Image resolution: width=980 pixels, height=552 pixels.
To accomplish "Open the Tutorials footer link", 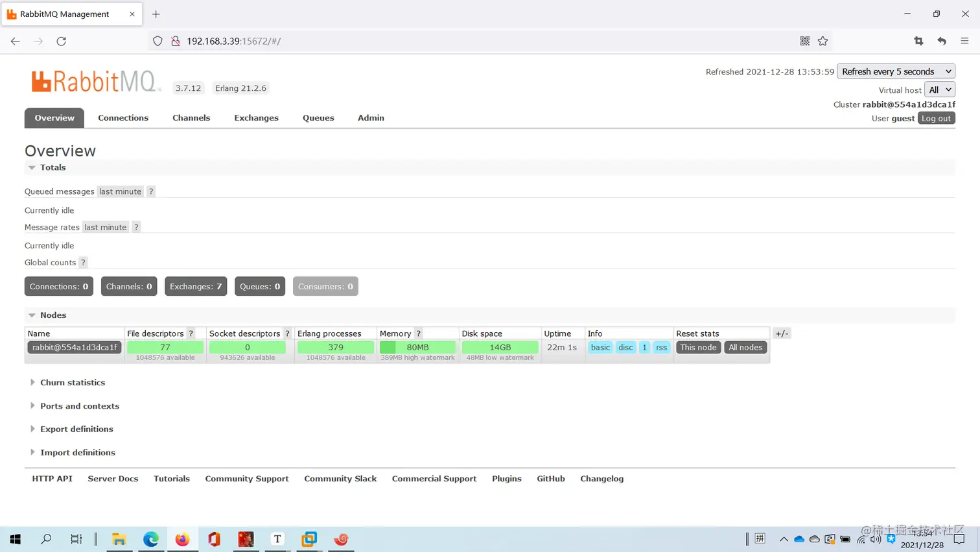I will click(x=172, y=479).
